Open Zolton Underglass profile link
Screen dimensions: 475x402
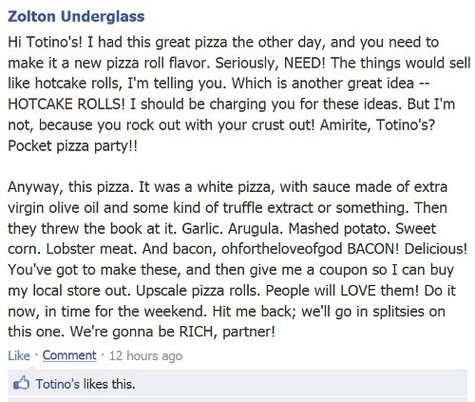pos(76,17)
